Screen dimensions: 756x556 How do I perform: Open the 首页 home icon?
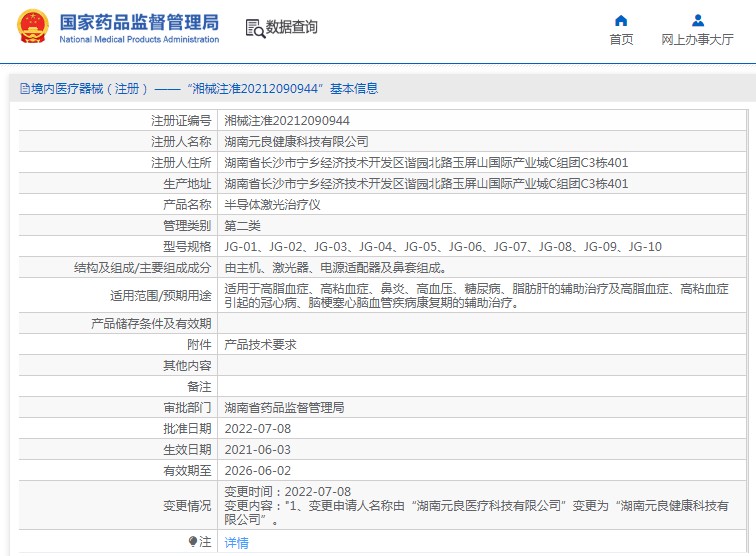(x=621, y=21)
